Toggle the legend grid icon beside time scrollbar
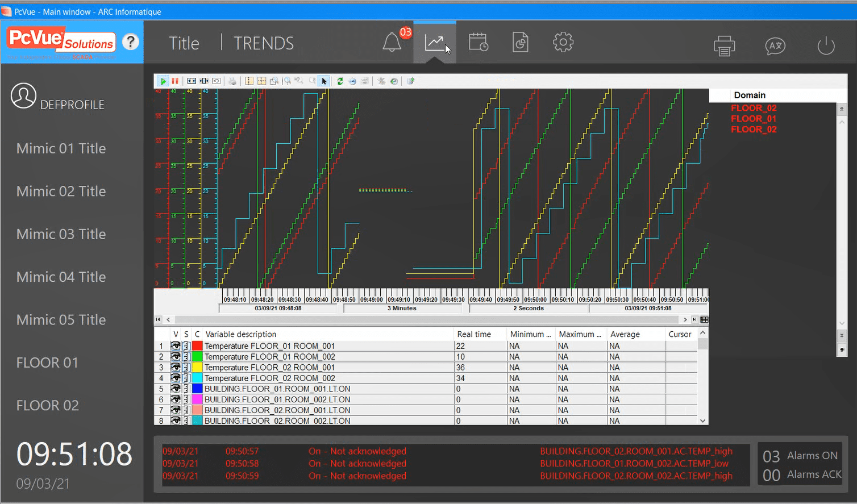The height and width of the screenshot is (504, 857). (x=704, y=319)
